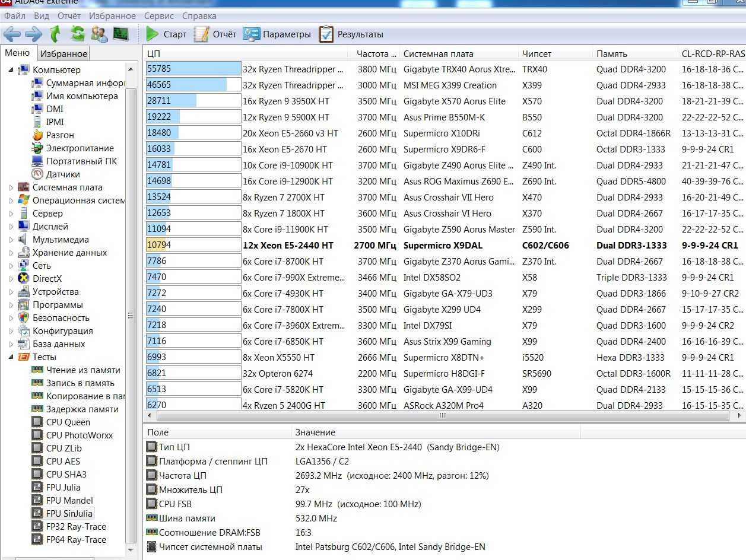Open the Отчёт menu in the menu bar

coord(69,16)
